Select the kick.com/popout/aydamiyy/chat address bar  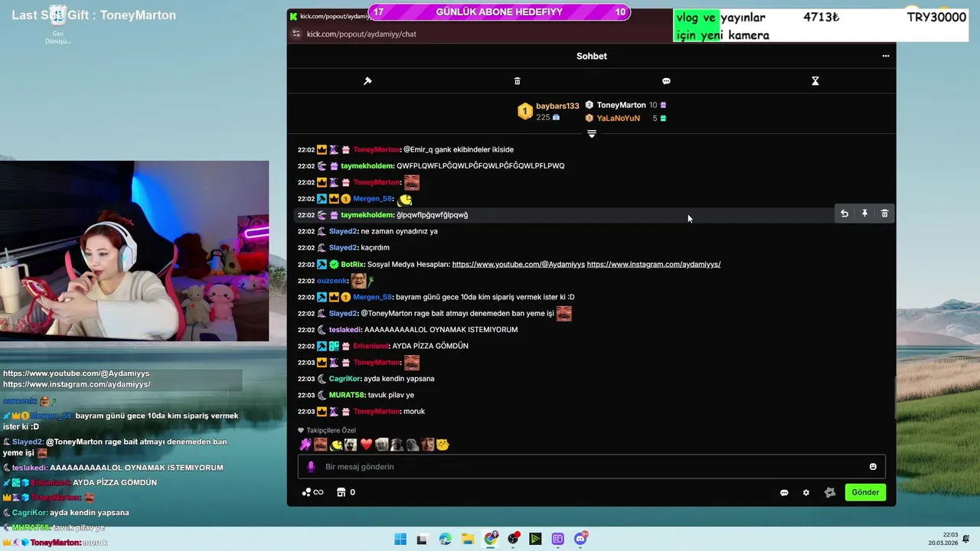(361, 34)
